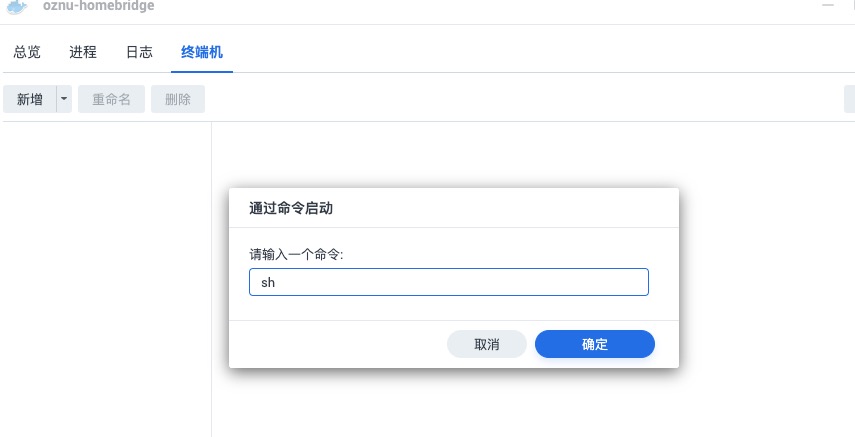Click the oznu-homebridge window title text
The image size is (855, 437).
click(x=98, y=6)
